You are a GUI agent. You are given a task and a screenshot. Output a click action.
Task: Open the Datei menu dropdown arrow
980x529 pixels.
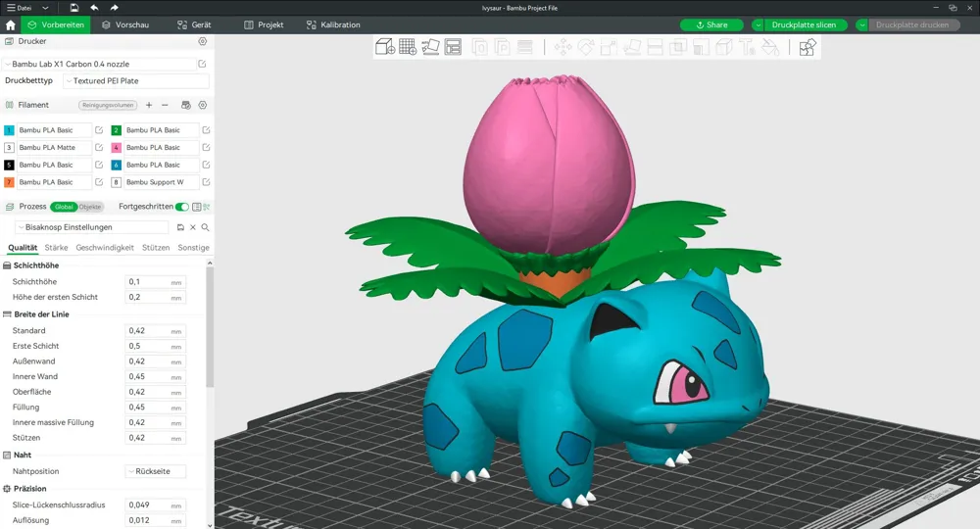[x=45, y=8]
